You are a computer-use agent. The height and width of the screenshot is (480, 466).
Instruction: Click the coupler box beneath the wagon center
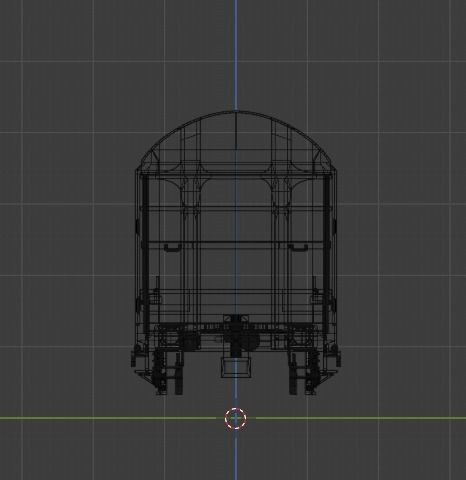[236, 367]
